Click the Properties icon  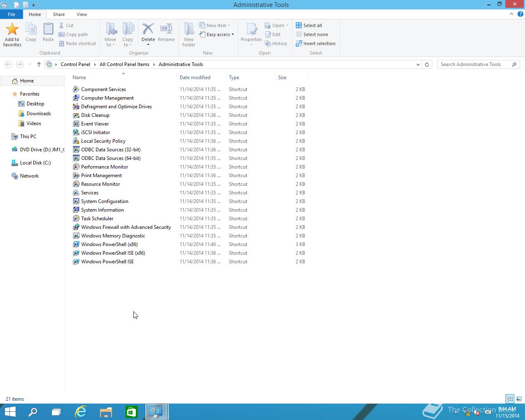coord(251,29)
